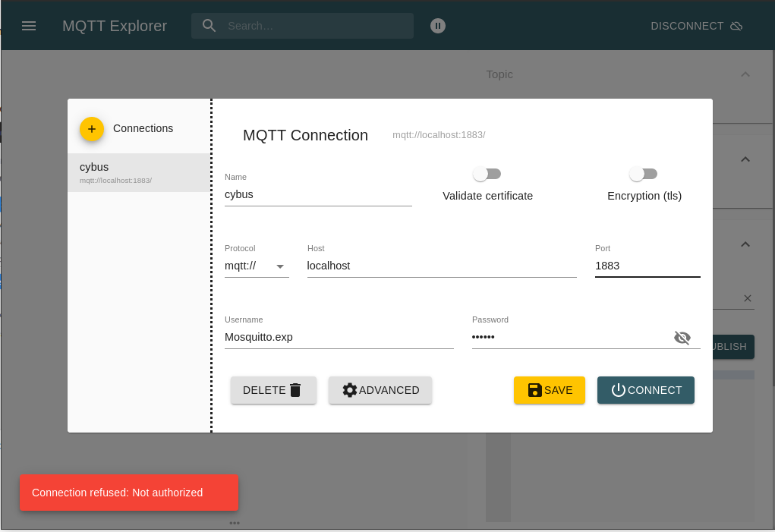Pause updates with the pause icon
The width and height of the screenshot is (775, 532).
(x=437, y=26)
